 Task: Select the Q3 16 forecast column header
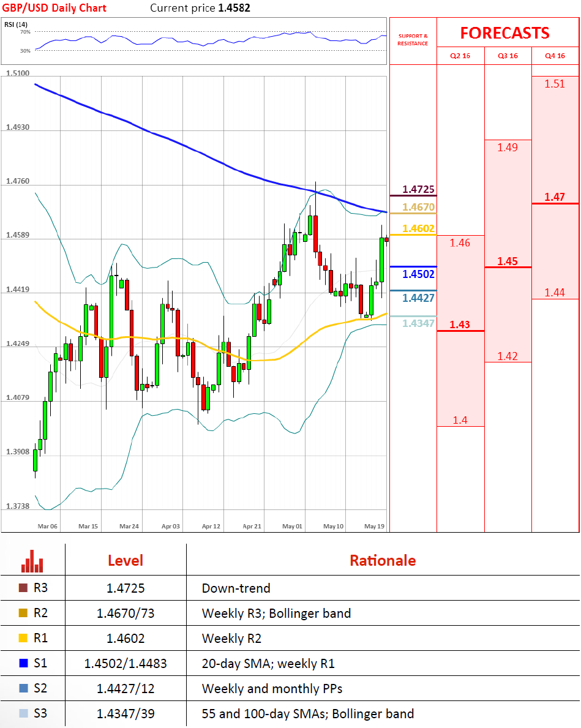coord(508,56)
